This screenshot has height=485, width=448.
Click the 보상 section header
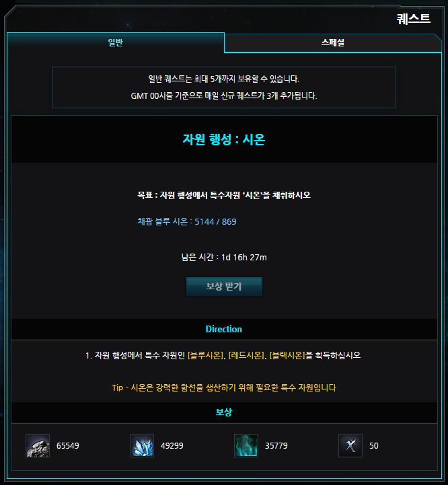pyautogui.click(x=224, y=412)
